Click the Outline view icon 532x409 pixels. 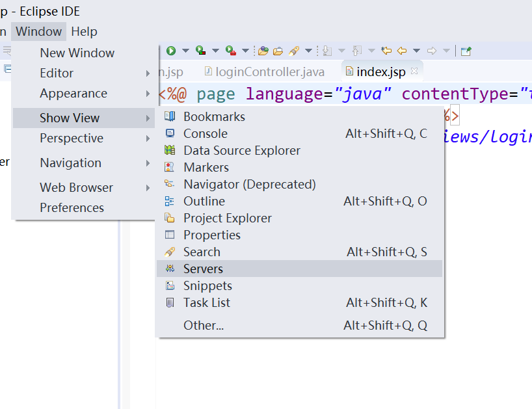[169, 201]
